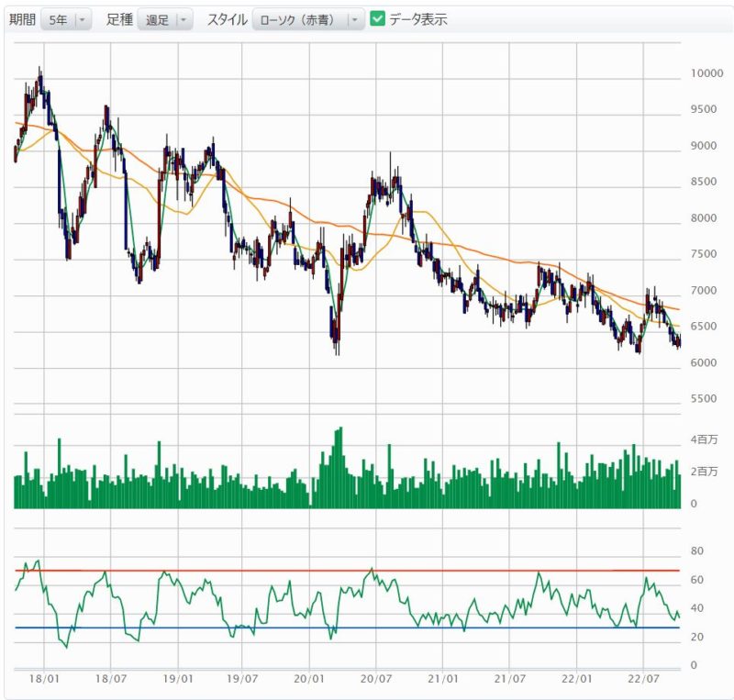Screen dimensions: 734x700
Task: Click the 18/01 date axis label
Action: [44, 679]
